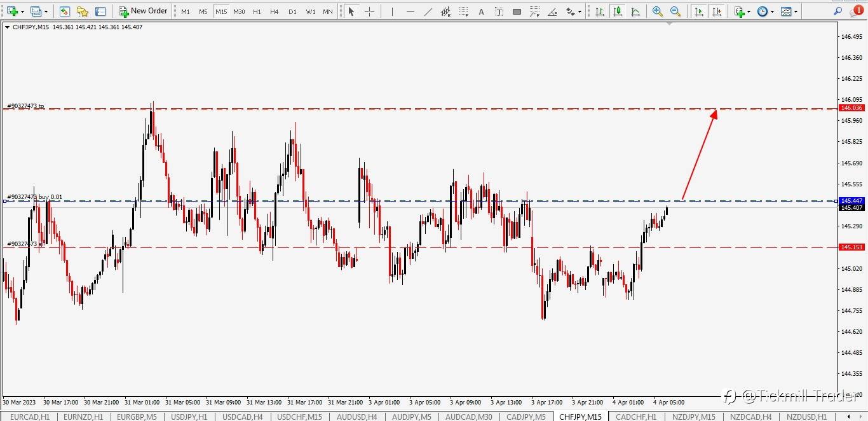Open the chart templates icon
The width and height of the screenshot is (868, 421).
pyautogui.click(x=786, y=11)
